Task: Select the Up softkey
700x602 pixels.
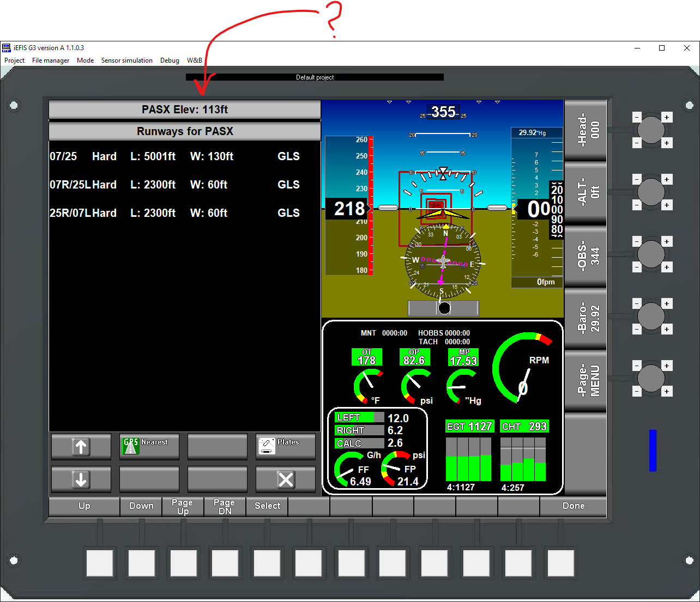Action: [x=85, y=506]
